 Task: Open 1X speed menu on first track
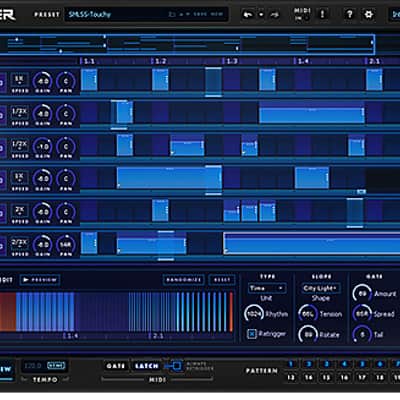point(20,79)
